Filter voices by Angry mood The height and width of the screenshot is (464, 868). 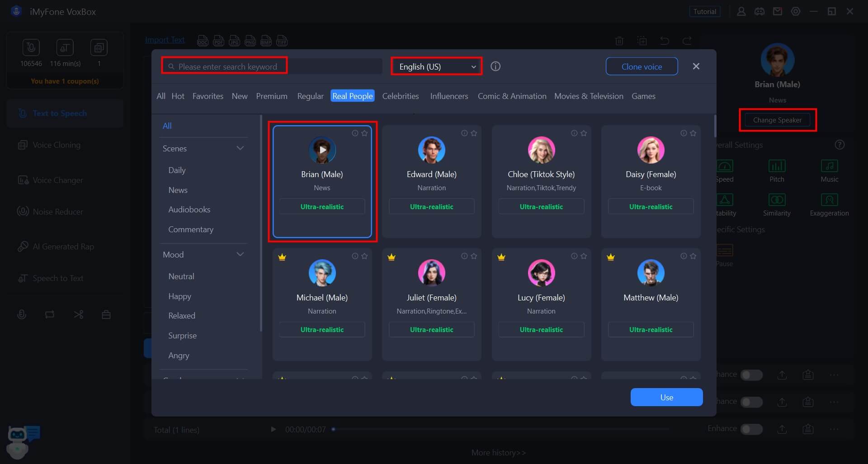pos(179,355)
